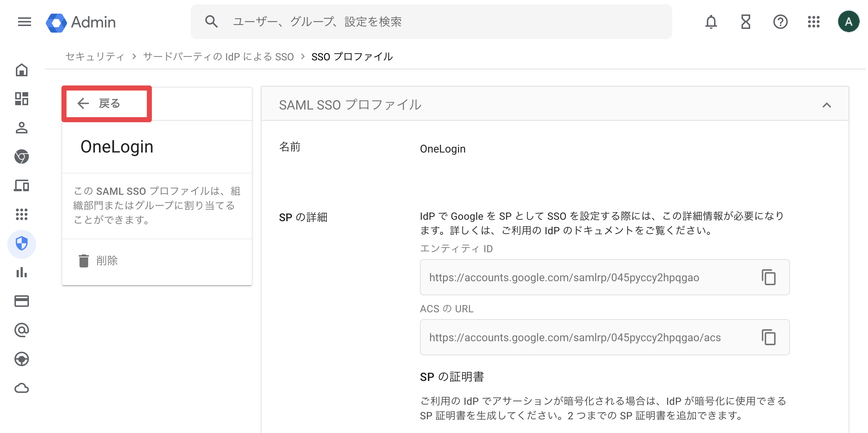Open Storage cloud icon in sidebar
Image resolution: width=868 pixels, height=433 pixels.
coord(22,388)
